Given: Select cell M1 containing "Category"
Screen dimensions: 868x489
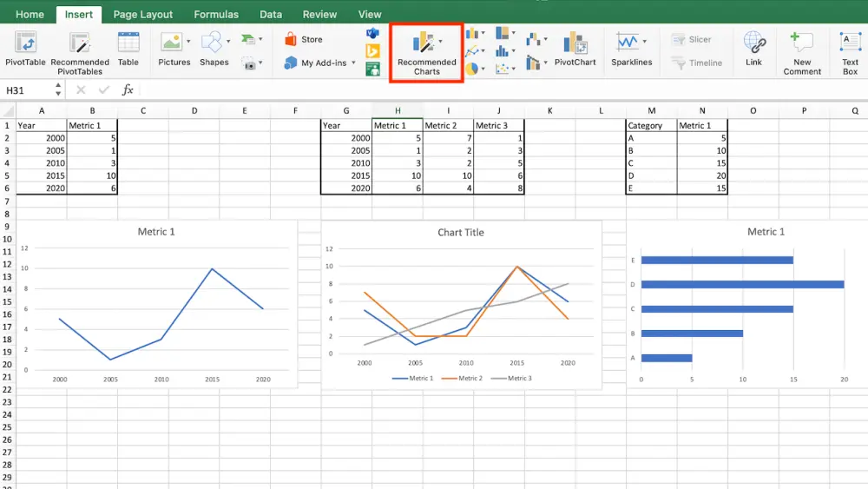Looking at the screenshot, I should point(651,125).
